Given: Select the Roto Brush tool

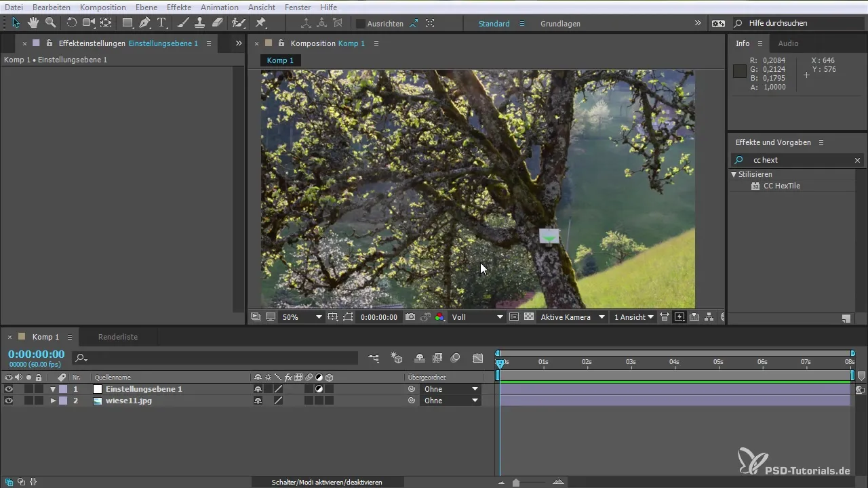Looking at the screenshot, I should click(x=238, y=23).
